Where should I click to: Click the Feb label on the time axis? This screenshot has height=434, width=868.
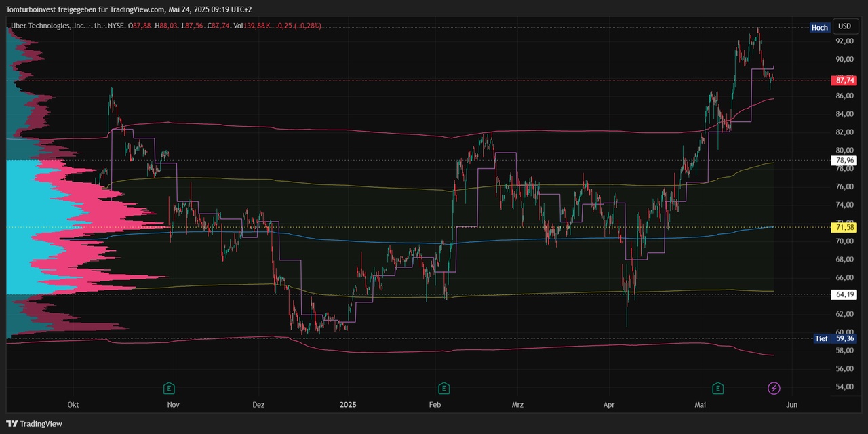(x=435, y=405)
